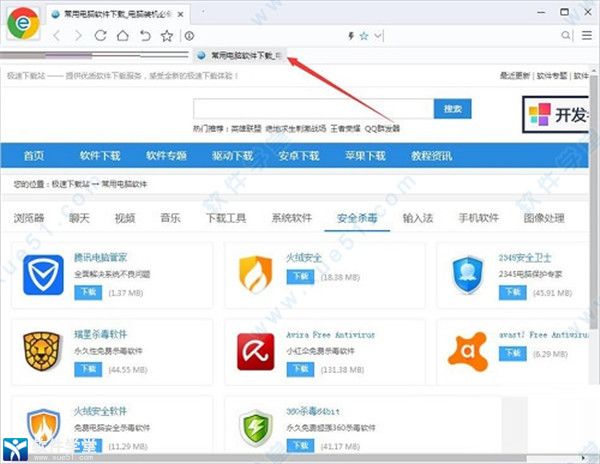Image resolution: width=600 pixels, height=464 pixels.
Task: Click the 腾讯电脑管家 shield icon
Action: pos(41,273)
